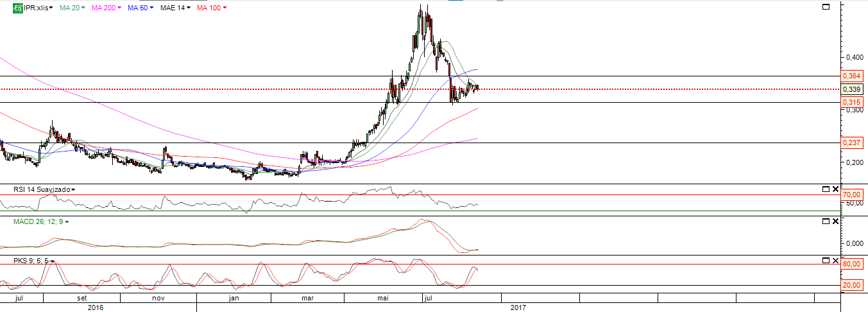Screen dimensions: 868x312
Task: Select the current price 0,339 label
Action: pyautogui.click(x=852, y=89)
